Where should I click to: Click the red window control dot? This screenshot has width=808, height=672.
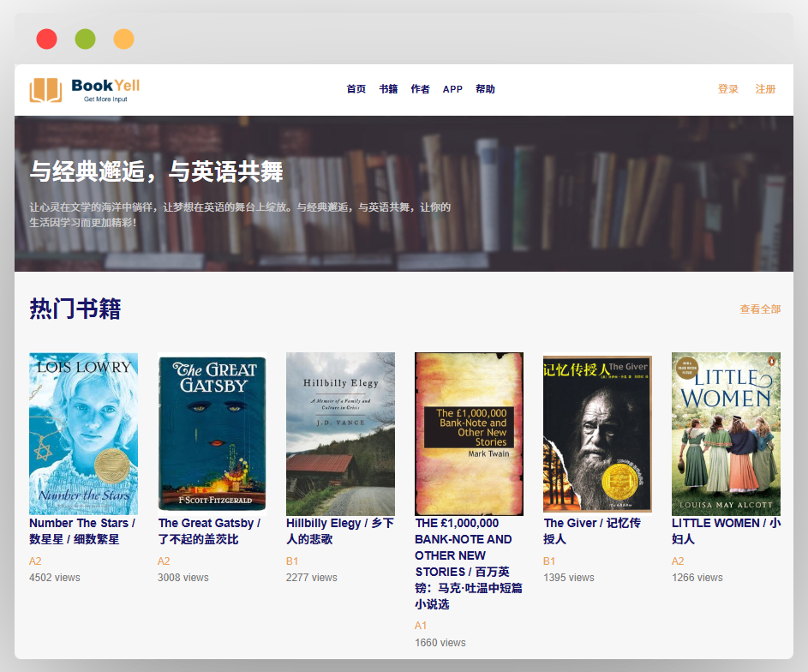47,39
